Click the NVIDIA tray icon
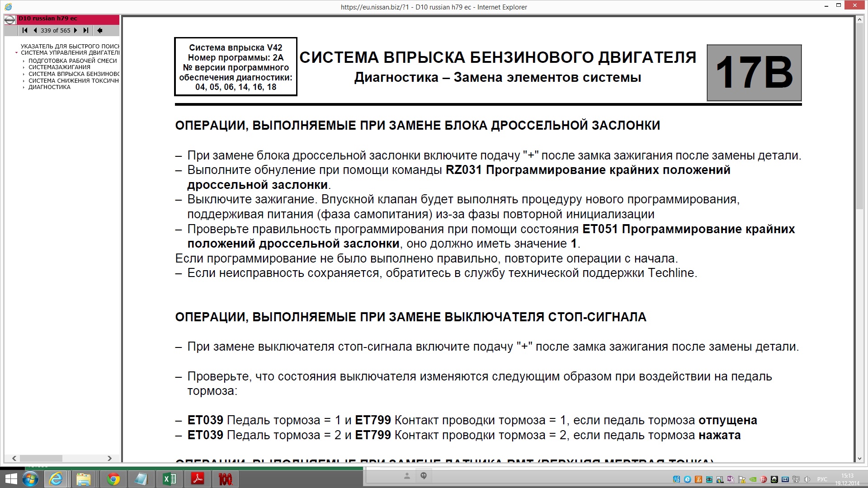Screen dimensions: 868x488 753,479
